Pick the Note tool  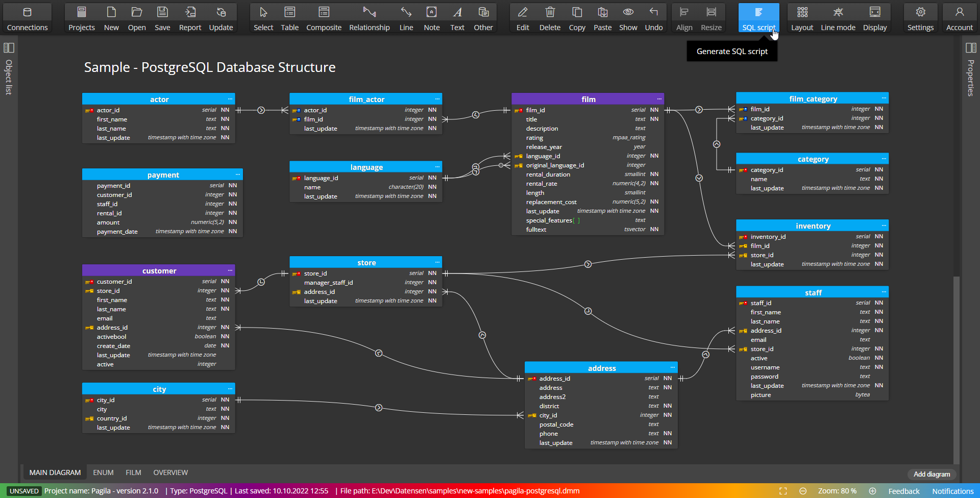coord(431,17)
